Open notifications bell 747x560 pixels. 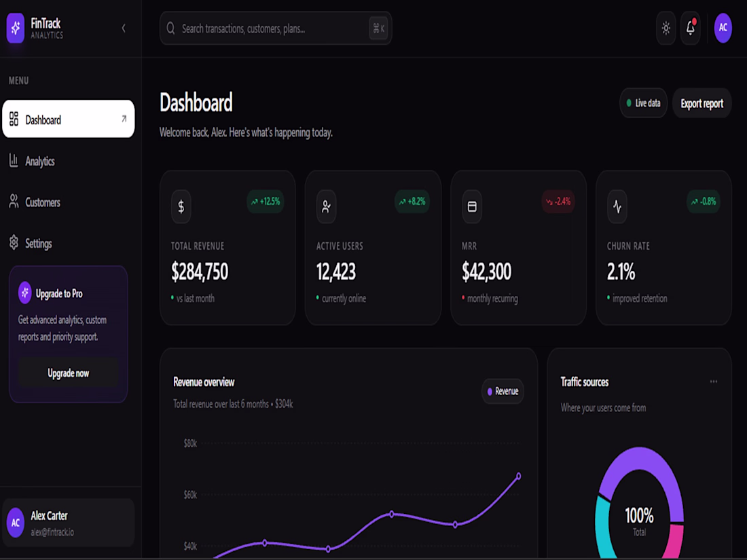(691, 29)
